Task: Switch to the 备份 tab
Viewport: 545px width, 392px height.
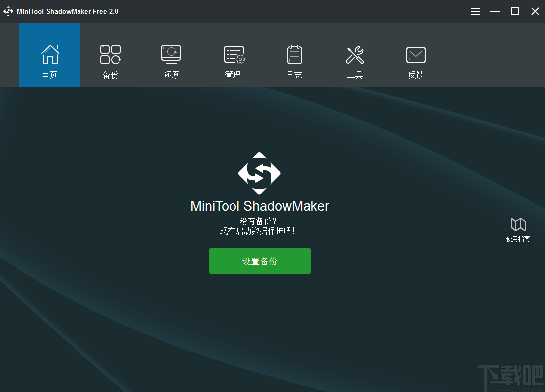Action: [x=110, y=61]
